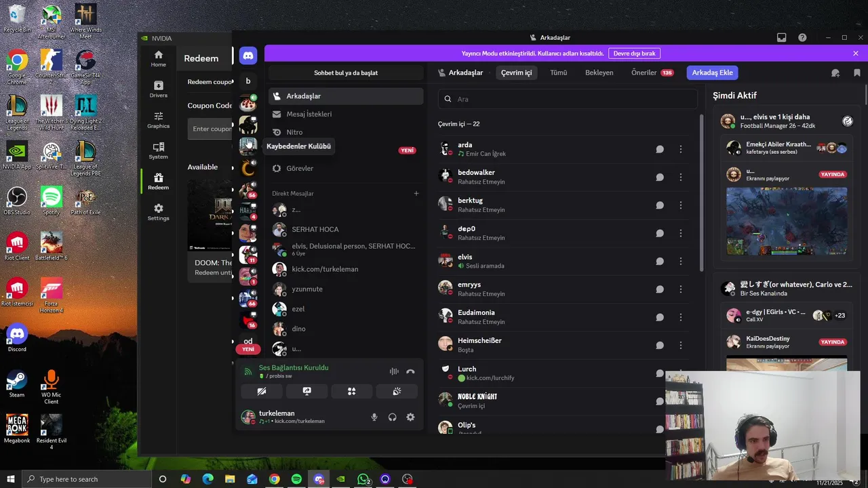Create a new direct message with plus icon
This screenshot has height=488, width=868.
coord(416,193)
